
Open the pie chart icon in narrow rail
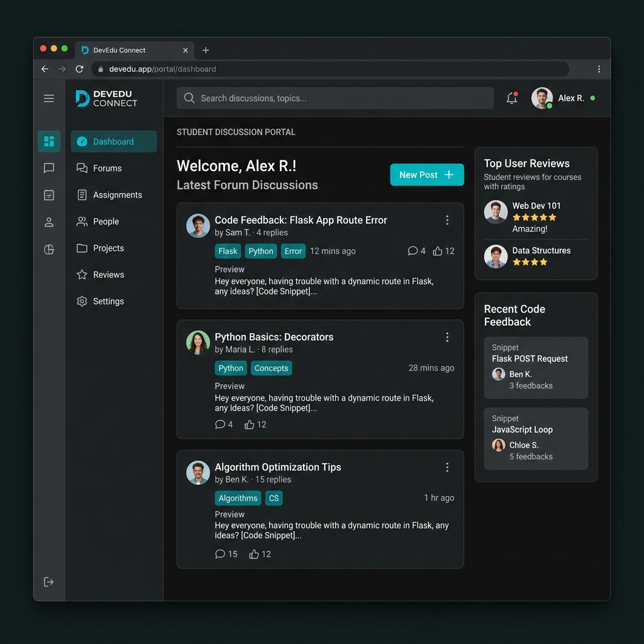[x=49, y=249]
